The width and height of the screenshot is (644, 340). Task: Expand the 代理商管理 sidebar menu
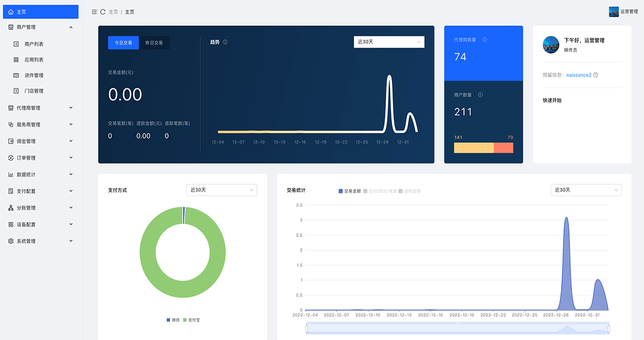click(x=41, y=108)
